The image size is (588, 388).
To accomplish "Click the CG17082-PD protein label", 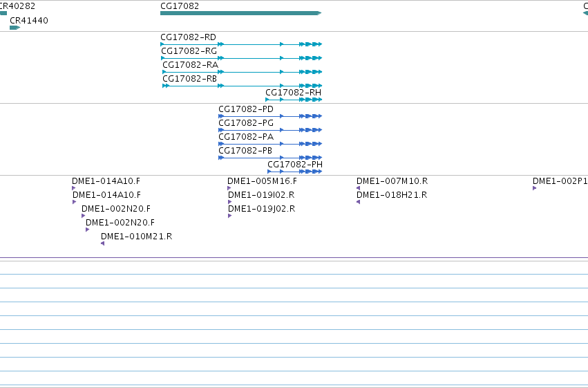I will pos(246,109).
